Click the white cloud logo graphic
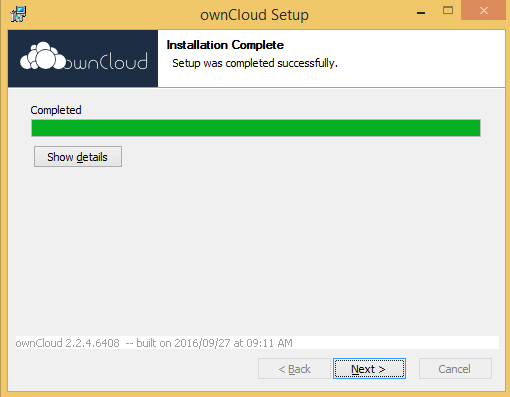 (x=43, y=56)
